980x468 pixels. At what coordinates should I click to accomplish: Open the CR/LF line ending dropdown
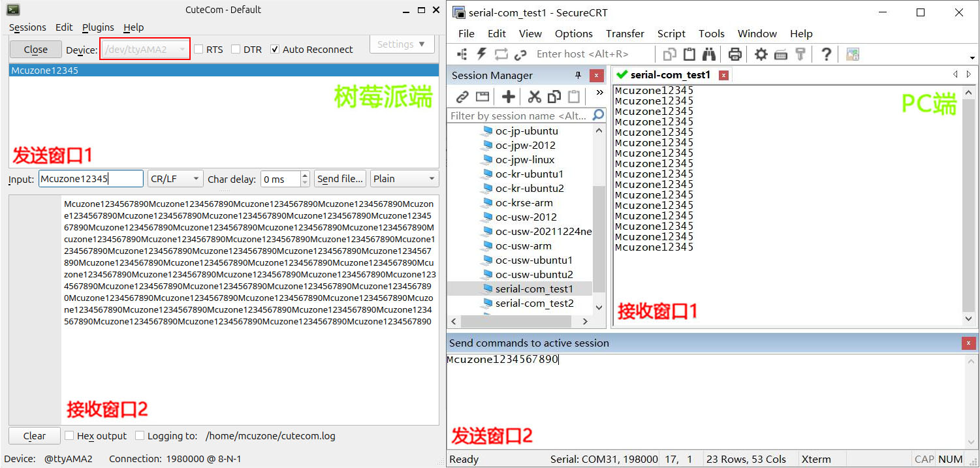[176, 179]
